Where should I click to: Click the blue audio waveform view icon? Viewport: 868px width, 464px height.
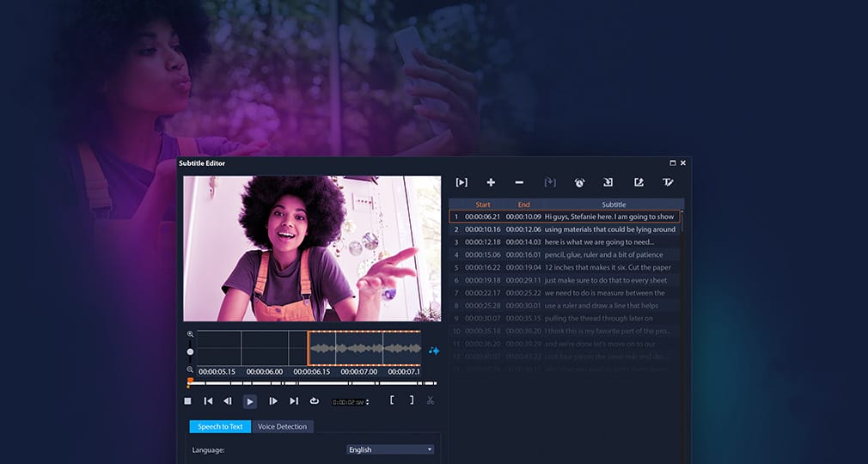pos(434,351)
